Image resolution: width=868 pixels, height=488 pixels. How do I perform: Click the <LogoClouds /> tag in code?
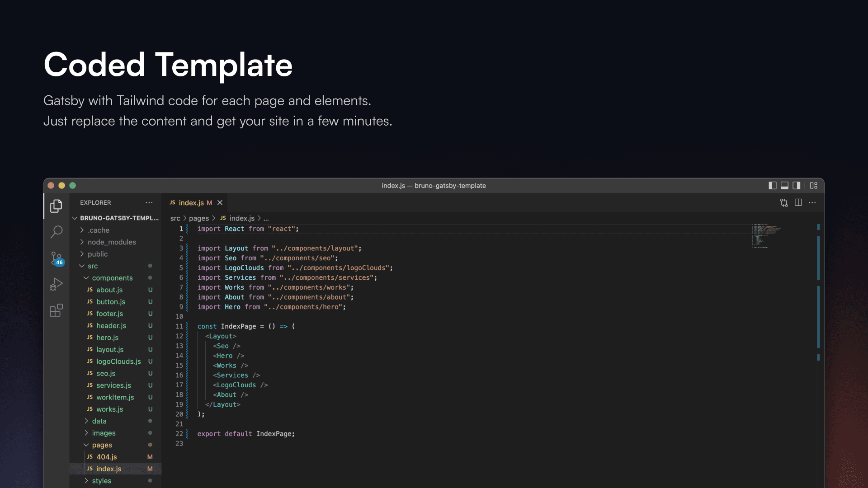[241, 385]
